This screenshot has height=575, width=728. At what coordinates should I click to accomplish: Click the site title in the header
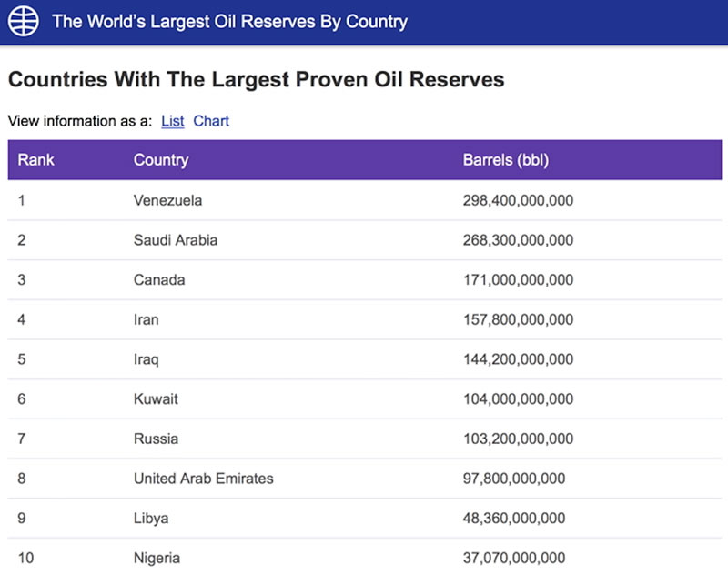pos(230,21)
